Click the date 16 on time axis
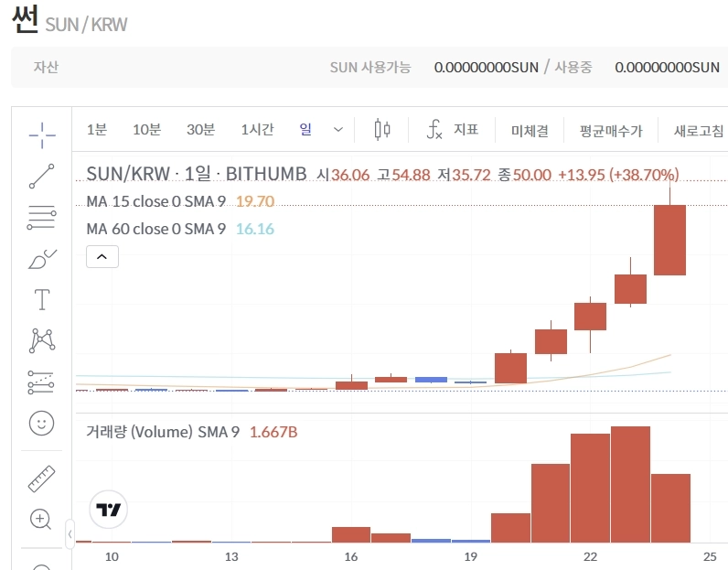The width and height of the screenshot is (728, 570). [x=351, y=556]
